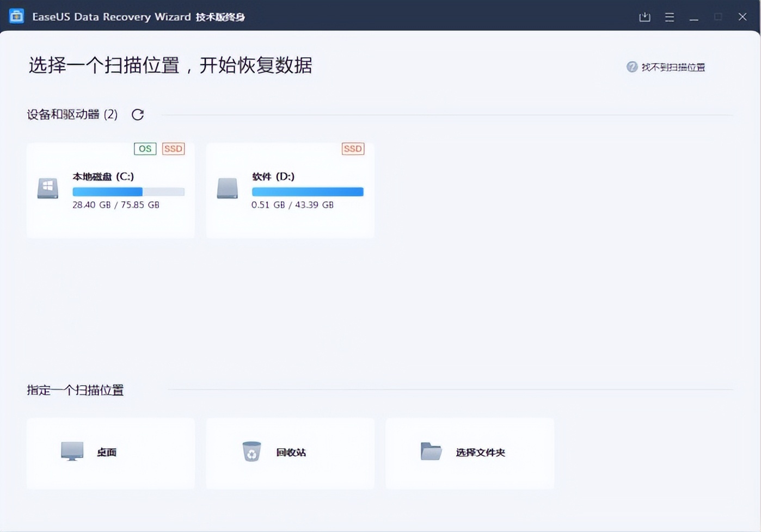The width and height of the screenshot is (761, 532).
Task: Expand the 设备和驱动器 section
Action: coord(71,114)
